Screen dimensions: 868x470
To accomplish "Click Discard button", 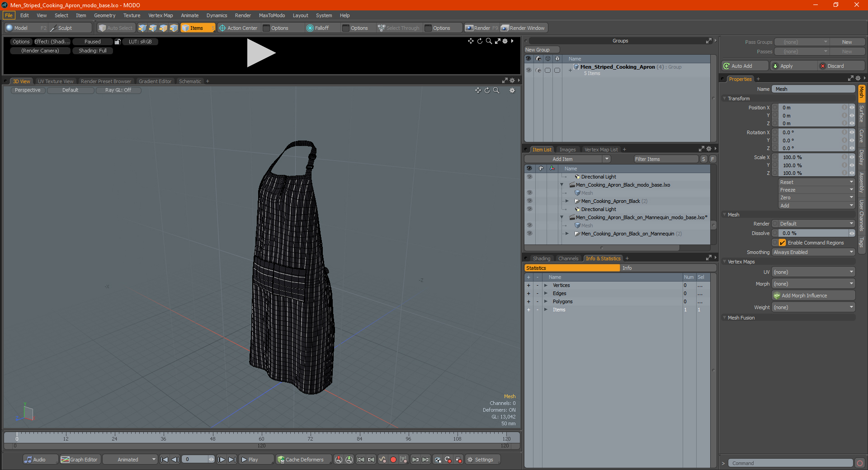I will point(841,66).
